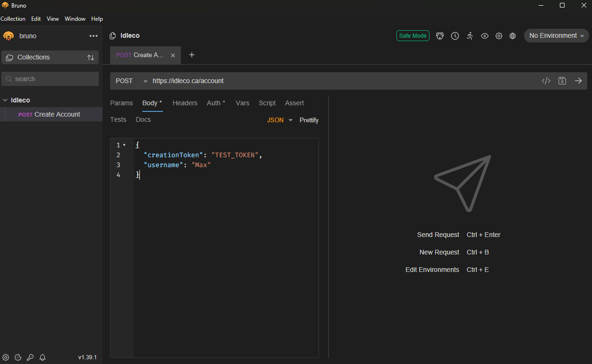
Task: Click the Prettify button
Action: pyautogui.click(x=309, y=120)
